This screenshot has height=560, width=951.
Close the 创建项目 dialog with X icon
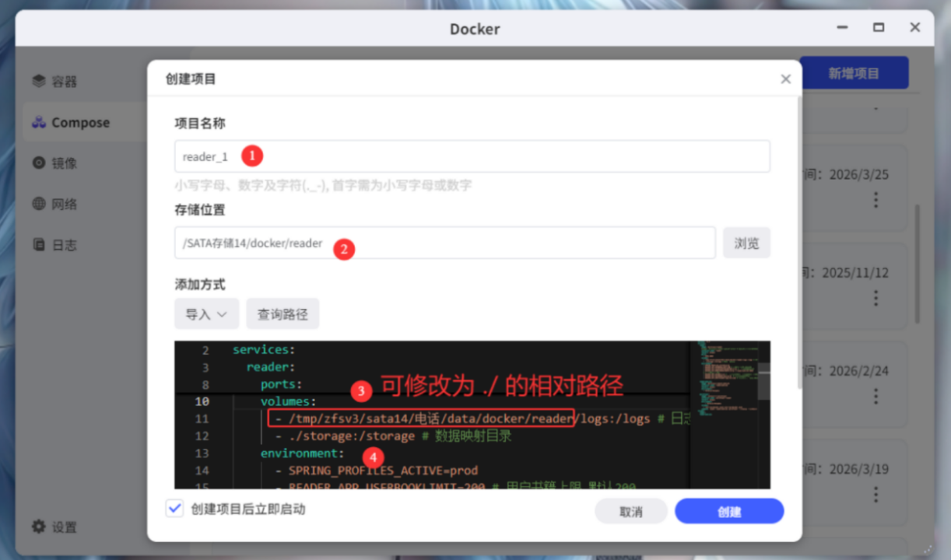click(785, 79)
